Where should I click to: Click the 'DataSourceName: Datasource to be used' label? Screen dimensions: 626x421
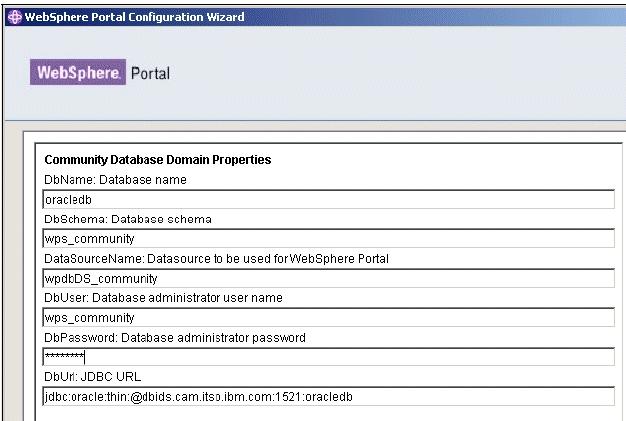(x=216, y=259)
